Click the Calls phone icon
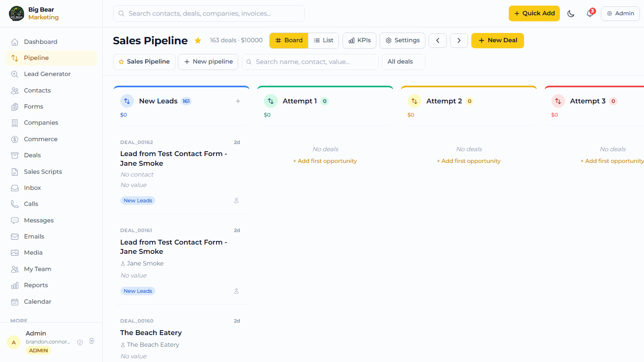This screenshot has width=644, height=362. pyautogui.click(x=15, y=204)
